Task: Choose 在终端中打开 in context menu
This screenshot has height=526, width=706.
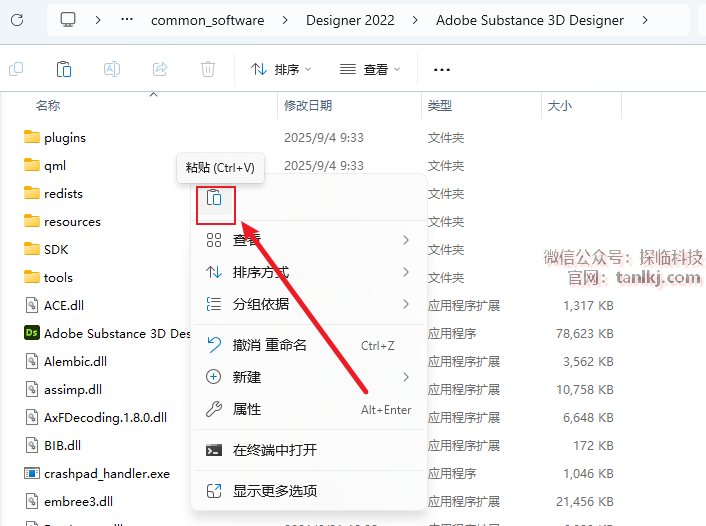Action: (308, 450)
